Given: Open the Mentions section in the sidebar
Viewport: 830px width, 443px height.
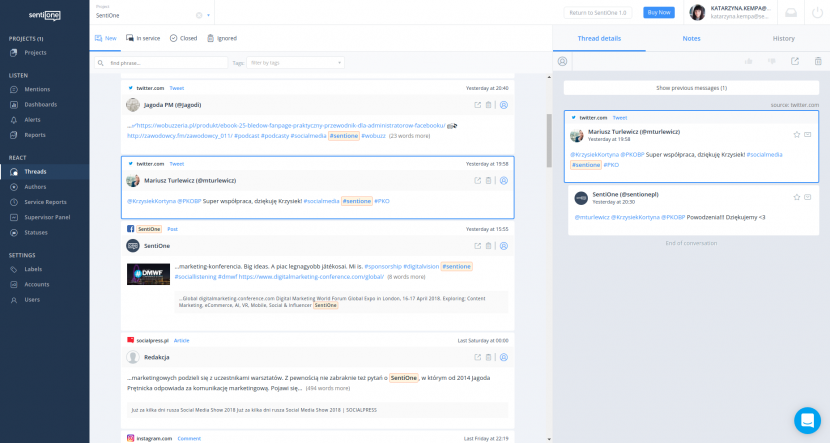Looking at the screenshot, I should pyautogui.click(x=40, y=90).
